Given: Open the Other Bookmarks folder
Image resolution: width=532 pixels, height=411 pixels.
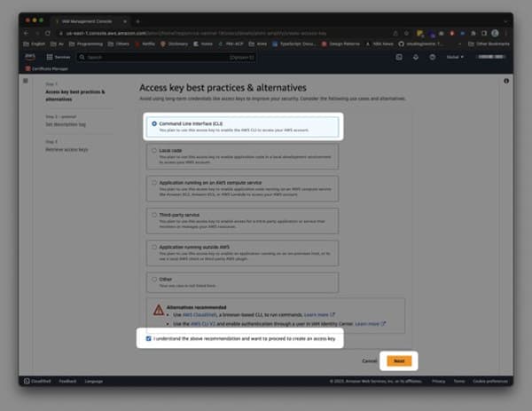Looking at the screenshot, I should coord(489,43).
